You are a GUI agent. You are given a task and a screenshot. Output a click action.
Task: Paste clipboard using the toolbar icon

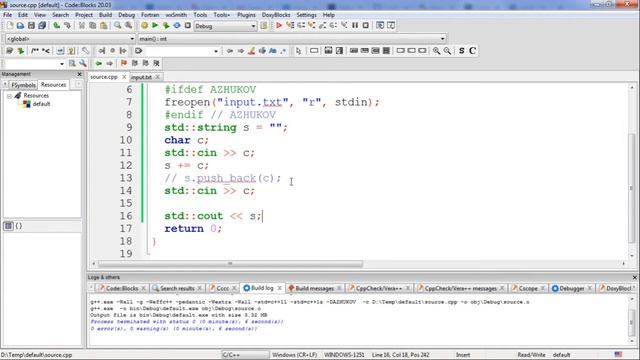pos(104,26)
